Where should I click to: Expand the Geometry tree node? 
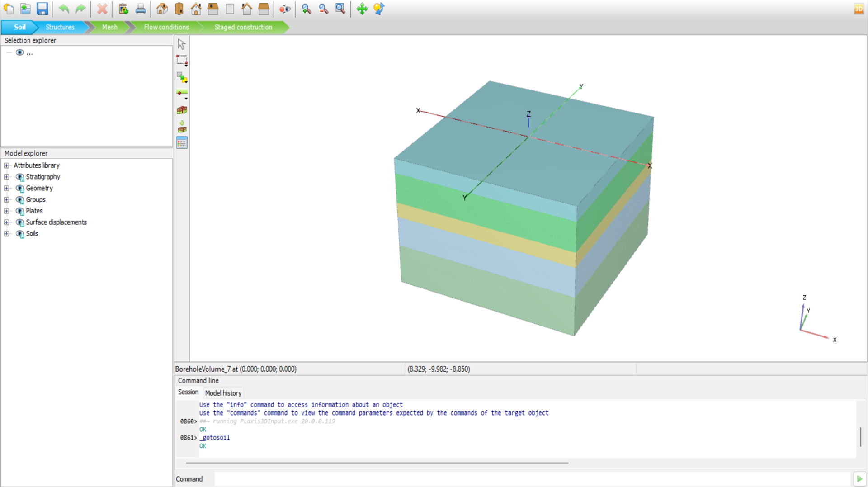[7, 188]
